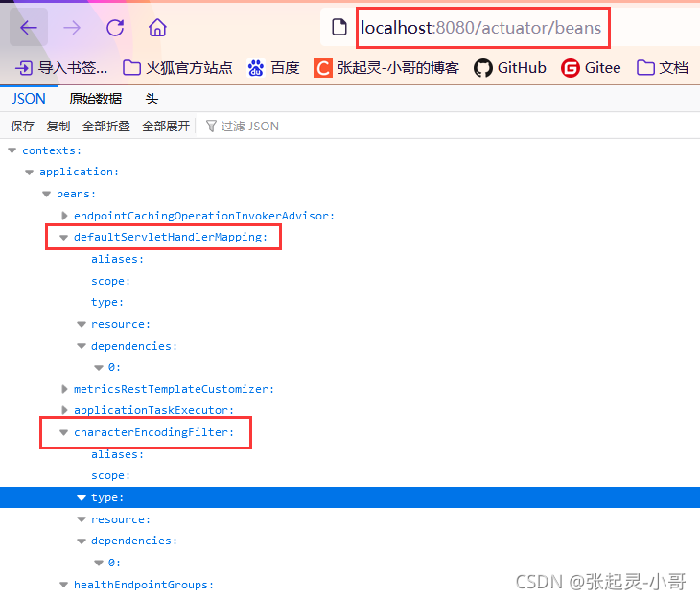Click 全部展开 to expand all

tap(166, 127)
